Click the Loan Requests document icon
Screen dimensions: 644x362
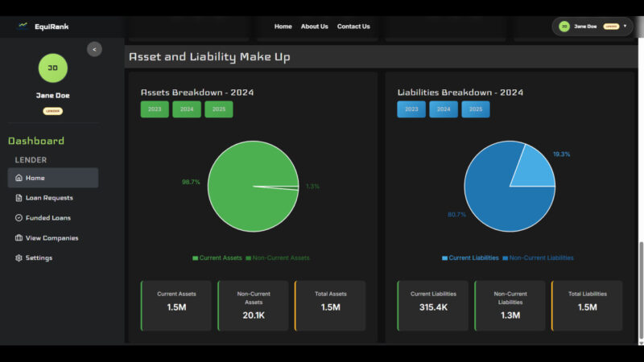pos(19,198)
